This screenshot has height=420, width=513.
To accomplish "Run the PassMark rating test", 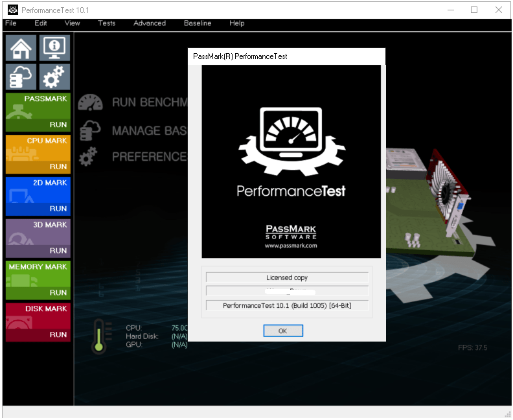I will point(58,124).
